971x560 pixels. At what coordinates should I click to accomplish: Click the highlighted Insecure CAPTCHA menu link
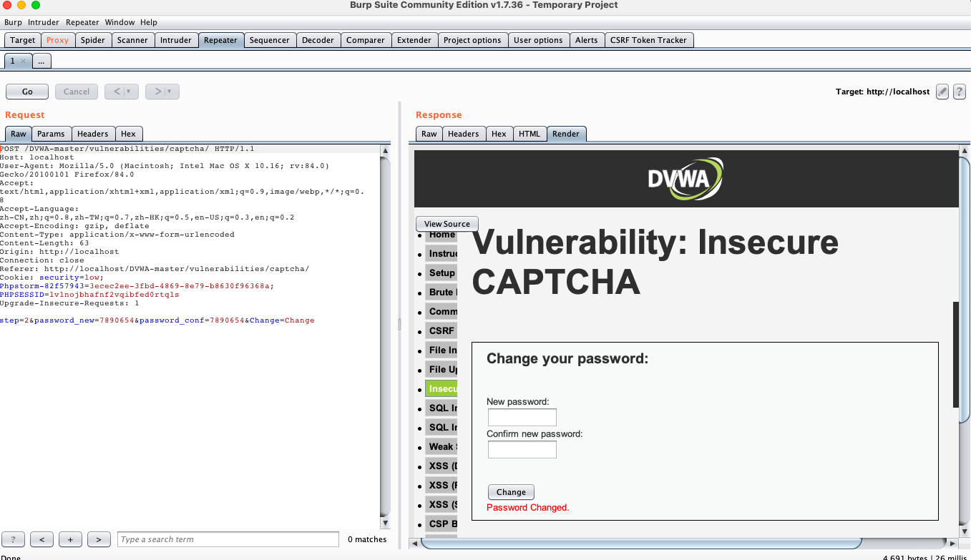click(x=441, y=389)
